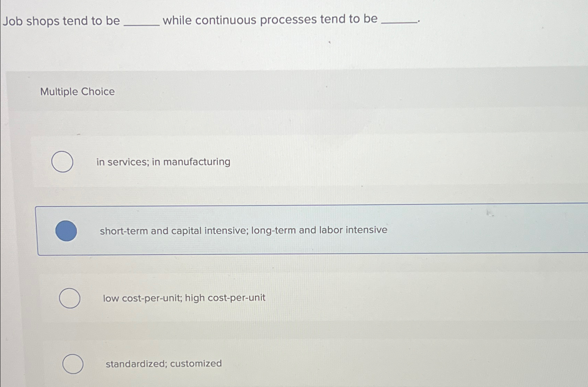The height and width of the screenshot is (387, 588).
Task: Click the second blank line in the question
Action: click(400, 21)
